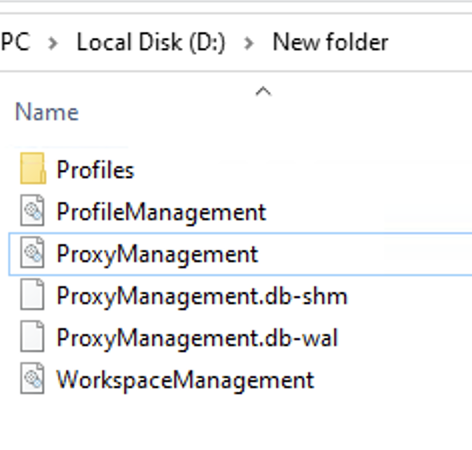Click the ProxyManagement file name
The width and height of the screenshot is (472, 450).
[x=157, y=254]
